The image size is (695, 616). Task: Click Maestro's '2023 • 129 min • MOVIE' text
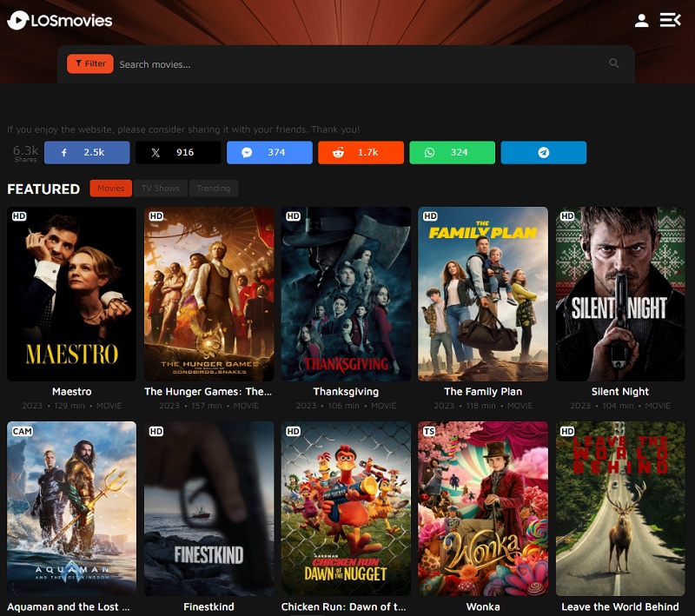tap(72, 406)
